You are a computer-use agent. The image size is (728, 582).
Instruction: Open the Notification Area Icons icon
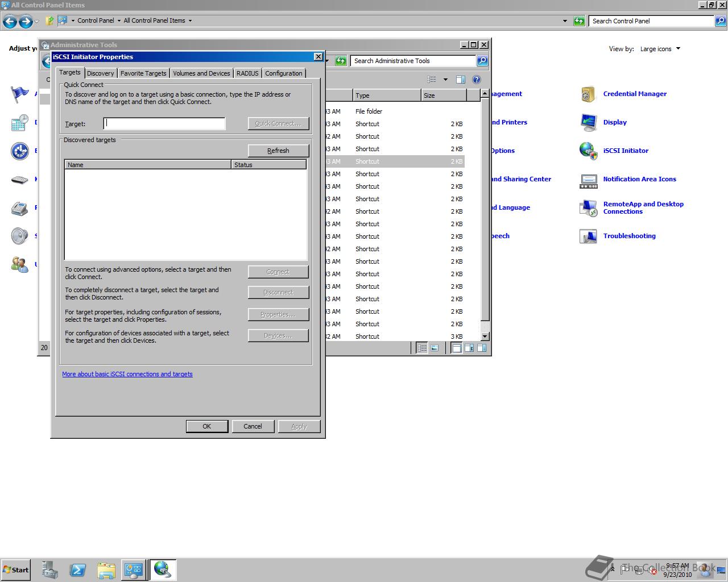[x=588, y=180]
